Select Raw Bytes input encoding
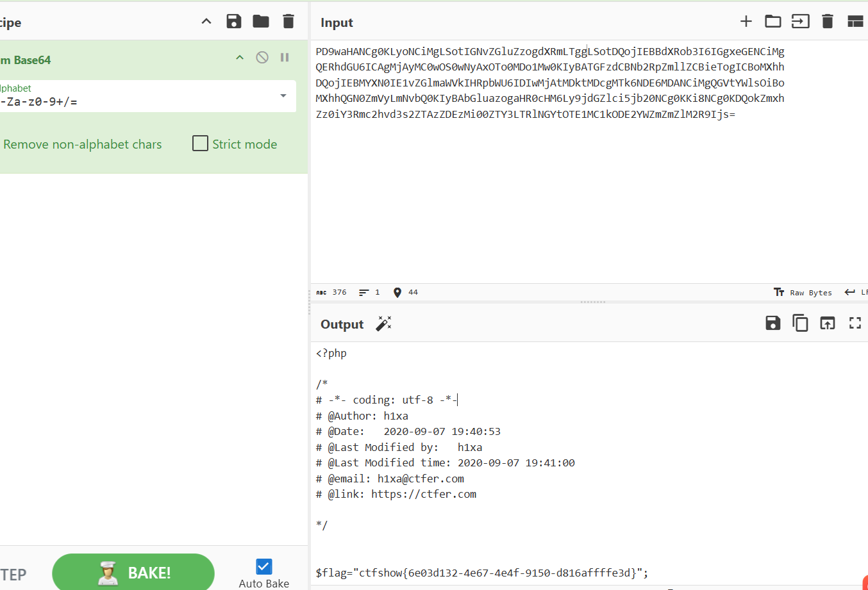The image size is (868, 590). (x=803, y=292)
